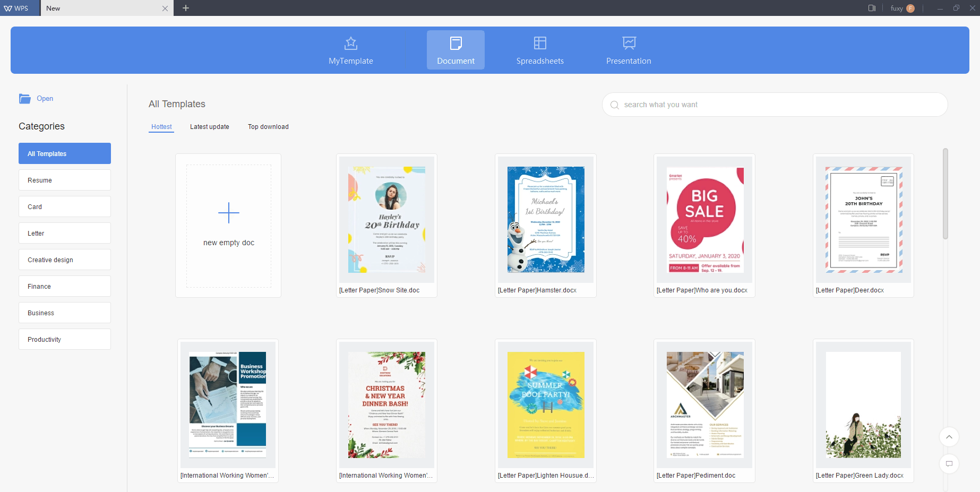Select the Resume category
The width and height of the screenshot is (980, 492).
point(65,180)
